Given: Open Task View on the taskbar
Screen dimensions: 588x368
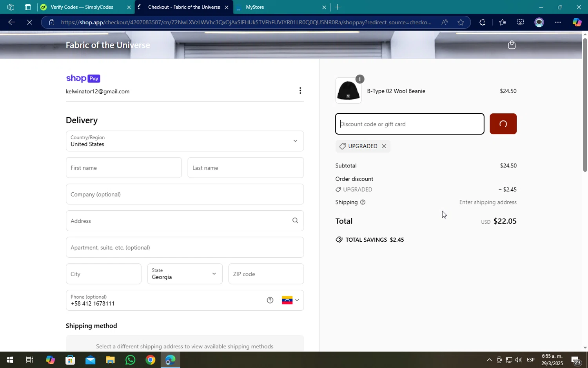Looking at the screenshot, I should 29,360.
